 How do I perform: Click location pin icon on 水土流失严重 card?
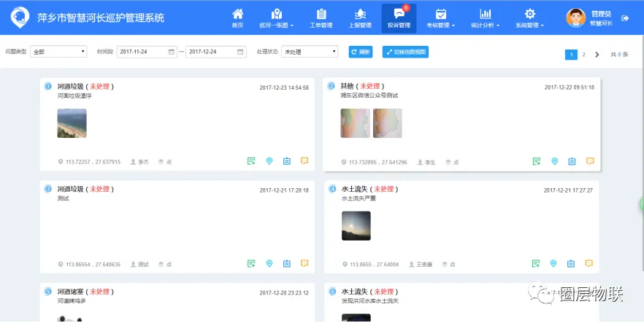553,263
